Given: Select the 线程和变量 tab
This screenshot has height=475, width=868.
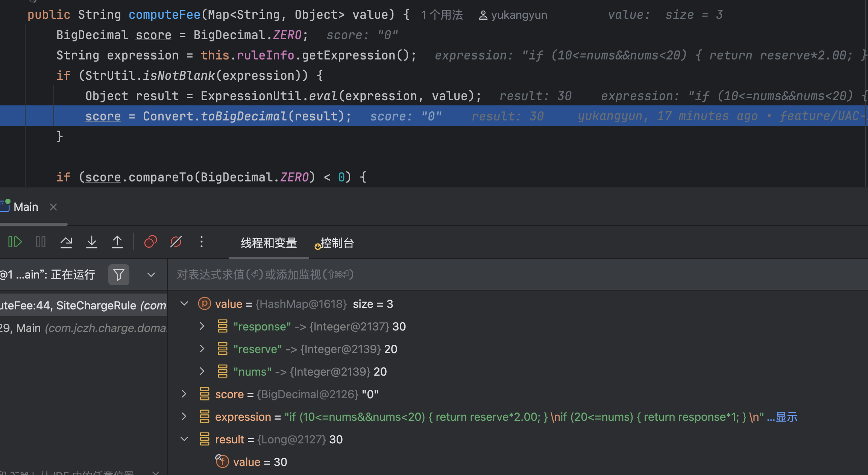Looking at the screenshot, I should (268, 243).
